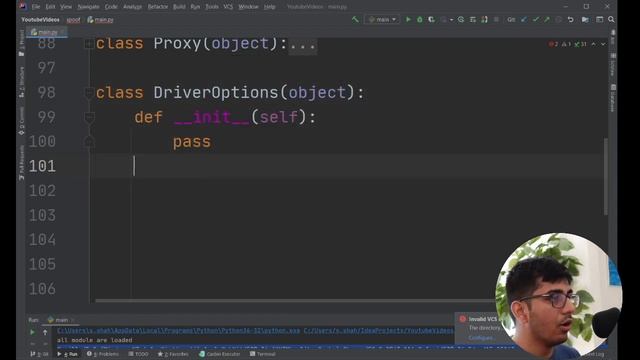
Task: Open the Terminal tool window tab
Action: (x=262, y=354)
